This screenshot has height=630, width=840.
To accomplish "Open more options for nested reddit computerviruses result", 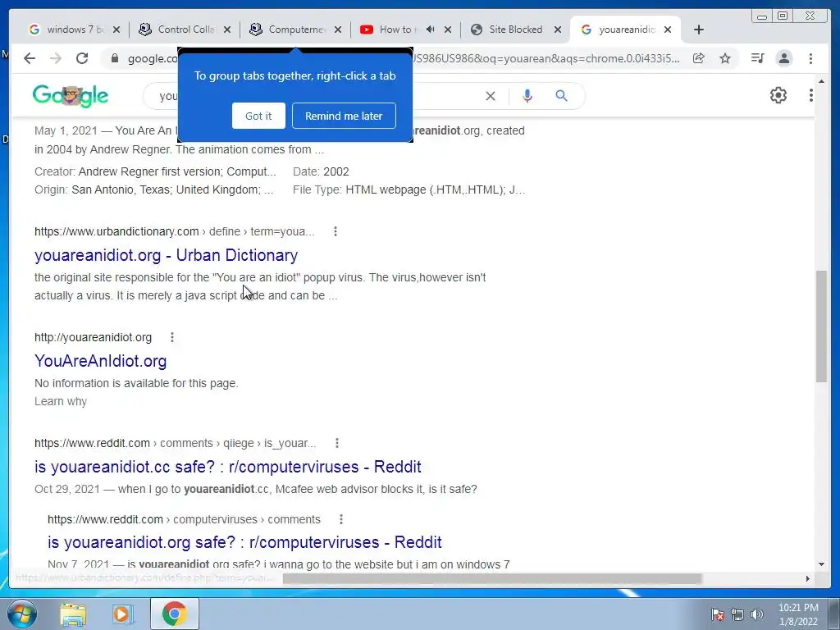I will [x=341, y=519].
